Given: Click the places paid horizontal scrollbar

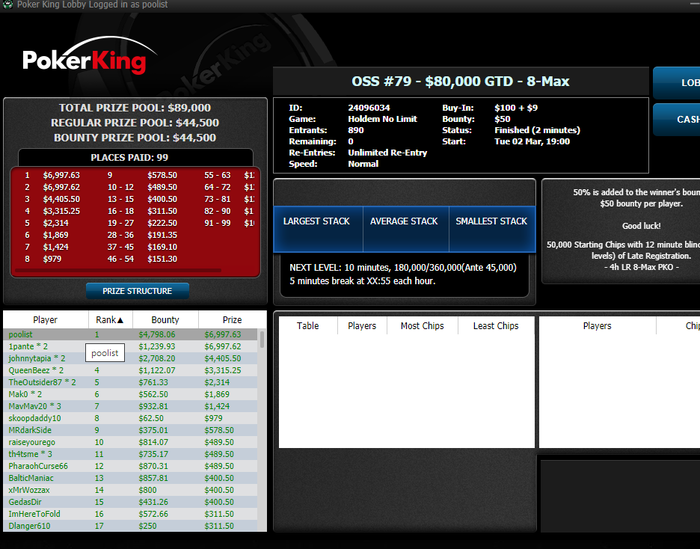Looking at the screenshot, I should (118, 270).
